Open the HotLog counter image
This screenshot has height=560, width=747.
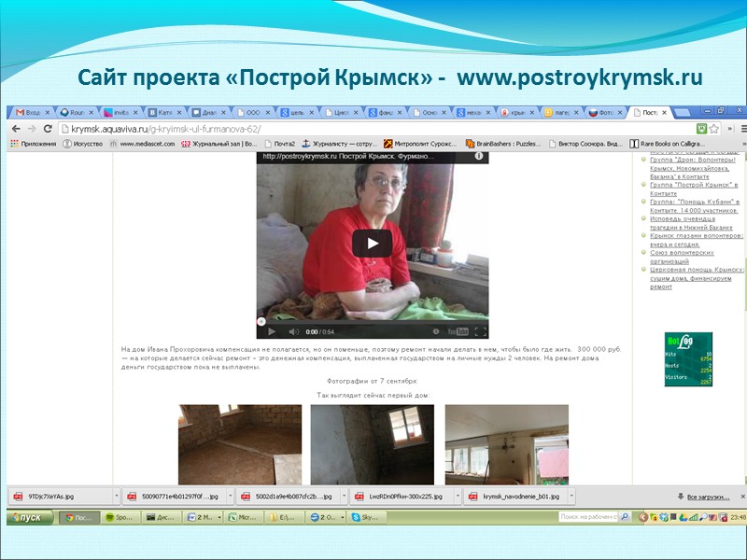point(688,359)
